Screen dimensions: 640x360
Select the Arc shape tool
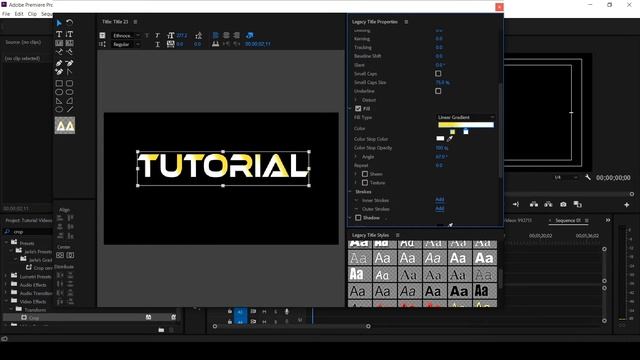coord(69,101)
